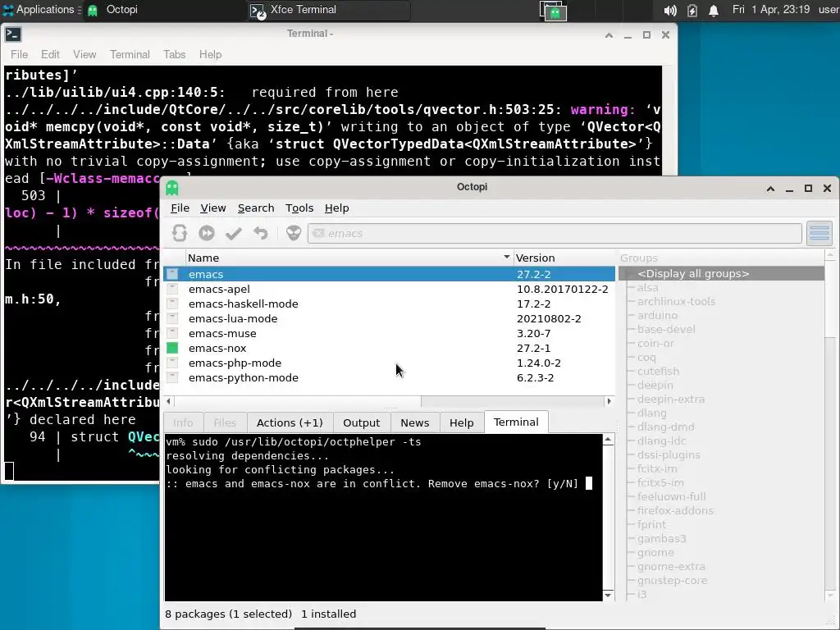840x630 pixels.
Task: Open Octopi Help menu
Action: tap(336, 208)
